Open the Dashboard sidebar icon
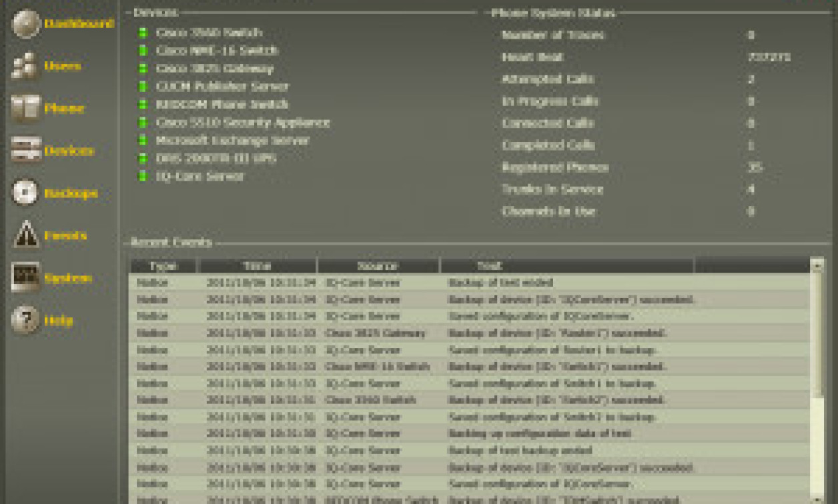The width and height of the screenshot is (838, 504). pyautogui.click(x=26, y=25)
